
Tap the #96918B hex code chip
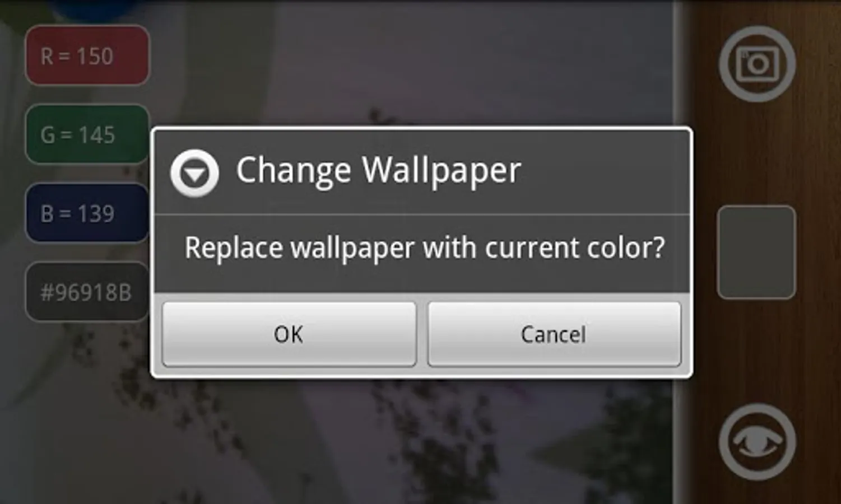pos(87,292)
